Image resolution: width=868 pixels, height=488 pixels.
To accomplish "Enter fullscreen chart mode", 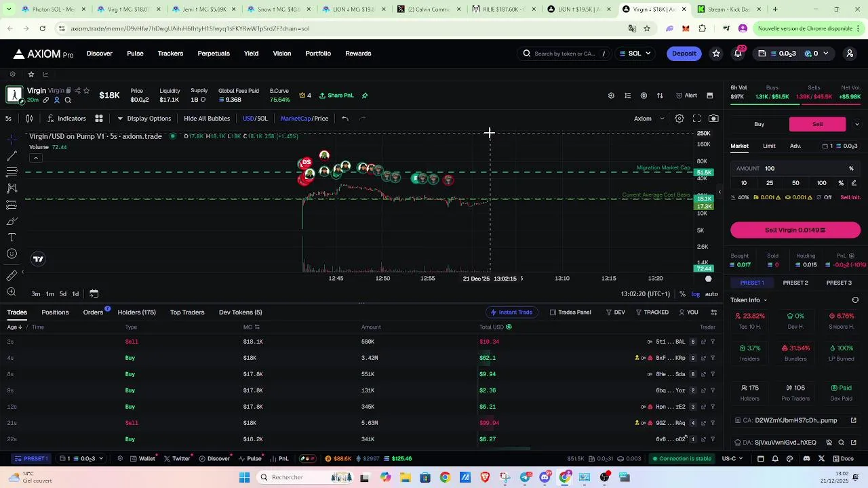I will (696, 119).
